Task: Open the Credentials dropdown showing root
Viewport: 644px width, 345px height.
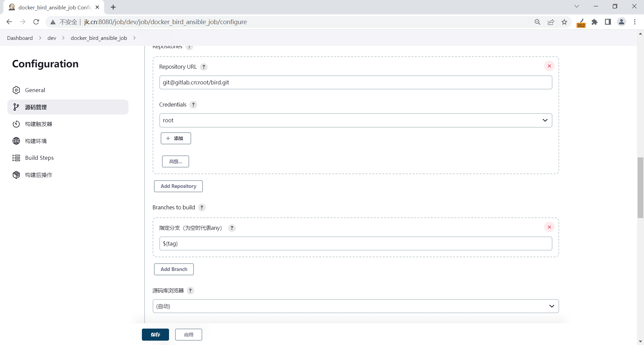Action: (356, 120)
